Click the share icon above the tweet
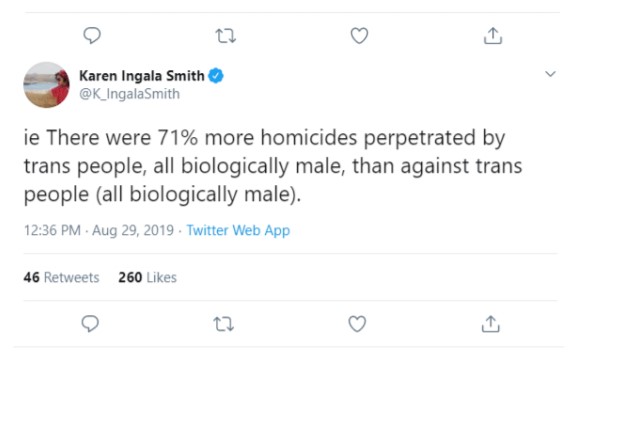Screen dimensions: 618x429 click(x=492, y=36)
